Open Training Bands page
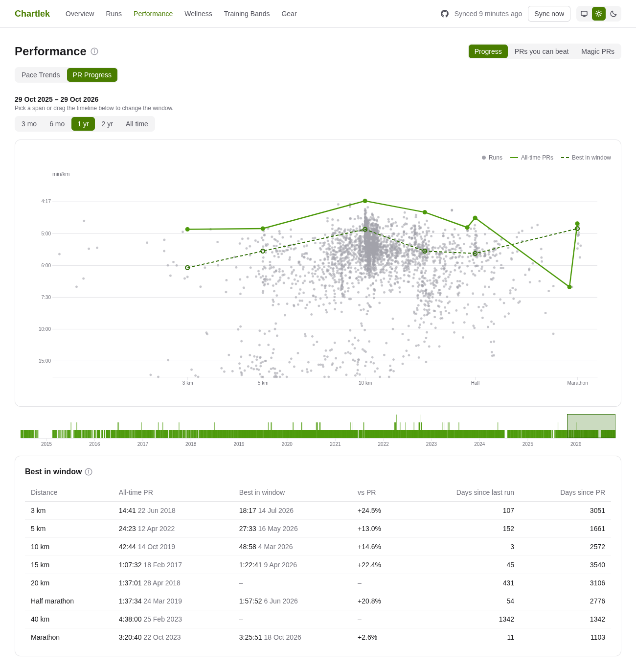This screenshot has height=672, width=636. pyautogui.click(x=247, y=14)
